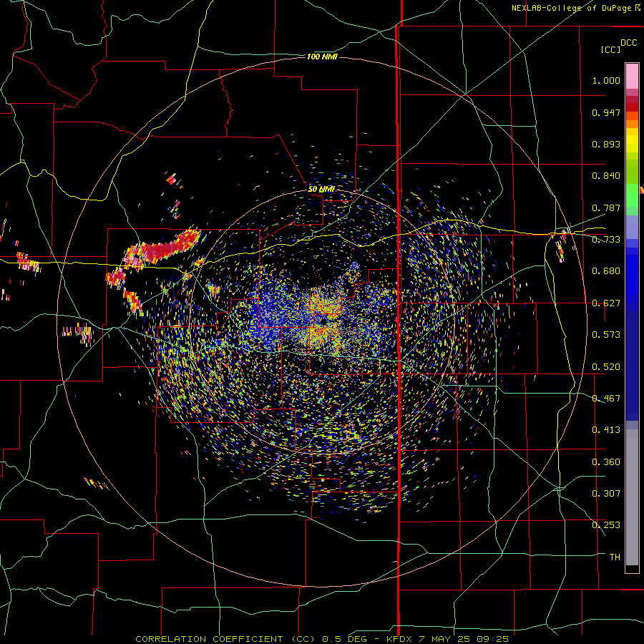The height and width of the screenshot is (644, 644).
Task: Select the 0.253 scale value
Action: click(x=606, y=525)
